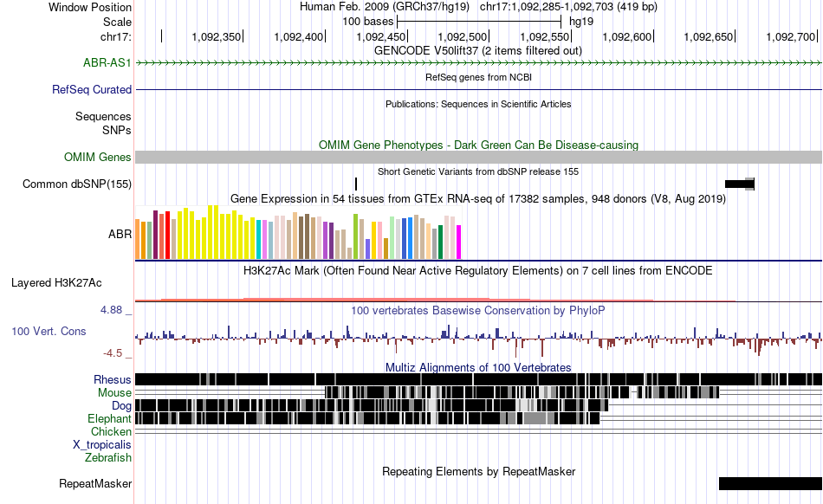823x504 pixels.
Task: Click the H3K27Ac Mark track title
Action: 478,270
